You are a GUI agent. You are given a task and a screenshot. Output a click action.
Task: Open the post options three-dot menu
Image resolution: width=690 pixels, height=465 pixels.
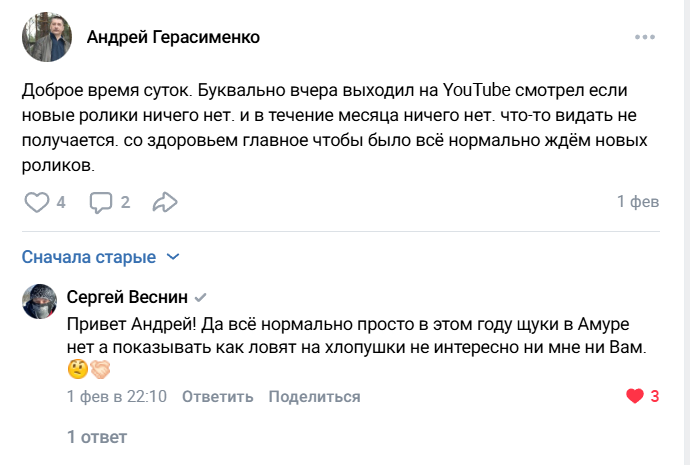(645, 38)
